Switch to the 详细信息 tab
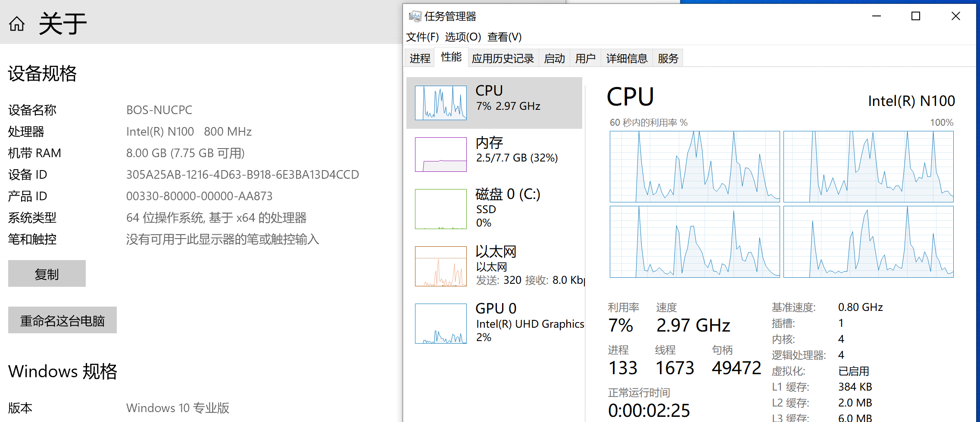The image size is (980, 422). pos(627,58)
